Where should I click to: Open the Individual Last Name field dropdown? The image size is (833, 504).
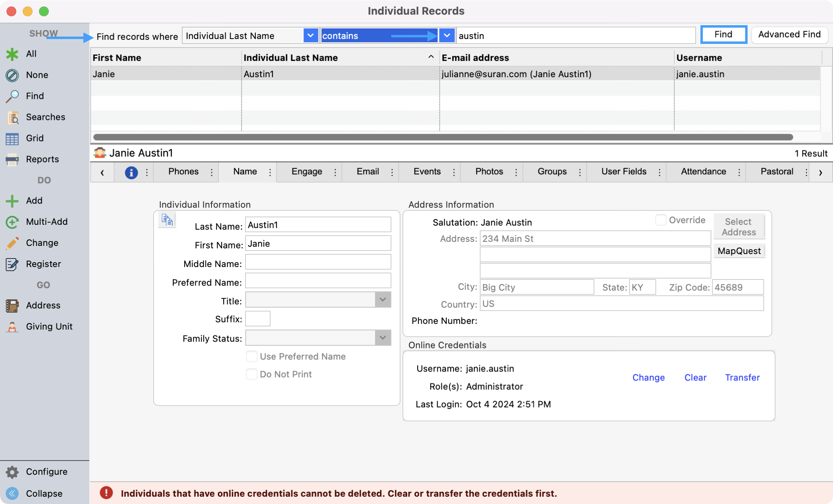(310, 36)
